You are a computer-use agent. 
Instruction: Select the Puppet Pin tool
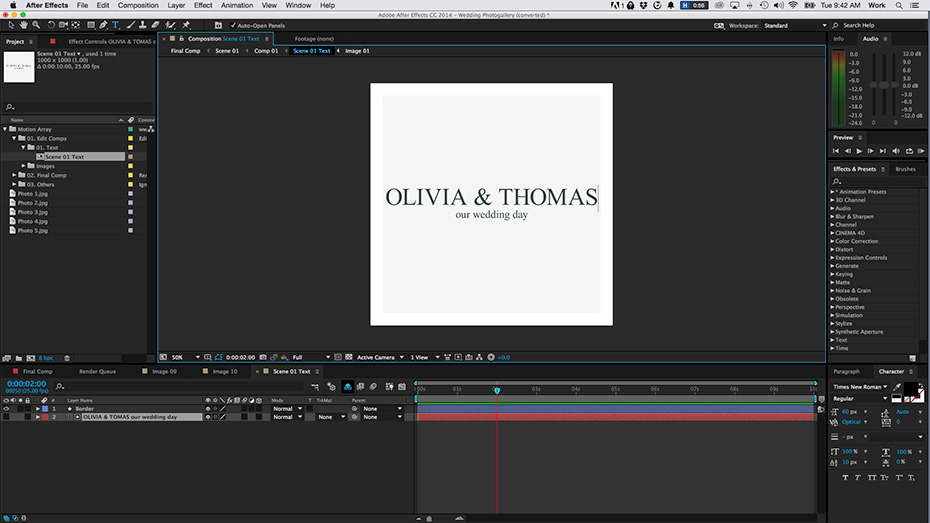pos(186,25)
